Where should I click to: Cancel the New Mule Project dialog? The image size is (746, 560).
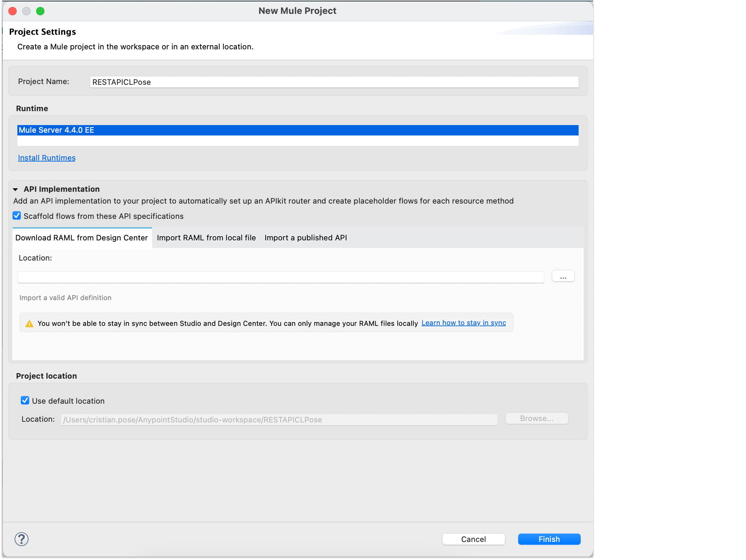473,539
